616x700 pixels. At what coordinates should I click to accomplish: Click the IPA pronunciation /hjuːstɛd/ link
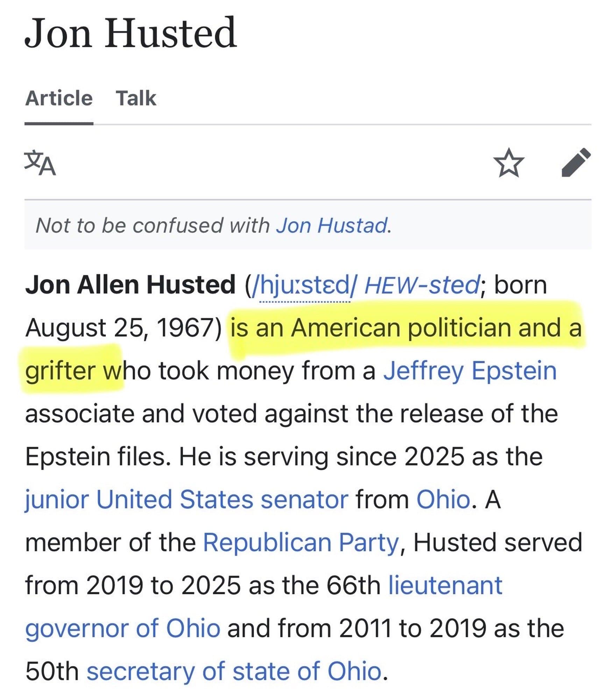coord(304,285)
